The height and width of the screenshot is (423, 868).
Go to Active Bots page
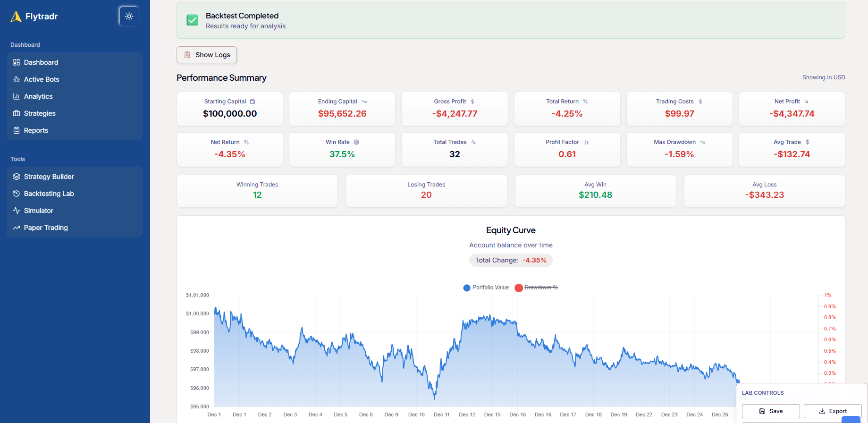[42, 79]
